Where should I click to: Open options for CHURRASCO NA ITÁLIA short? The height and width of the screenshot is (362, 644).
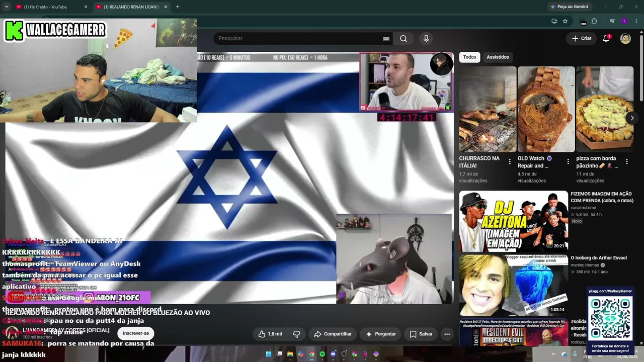pos(510,162)
